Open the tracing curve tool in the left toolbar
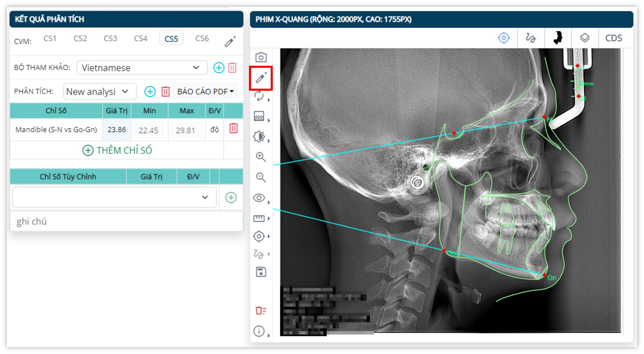Image resolution: width=644 pixels, height=354 pixels. [x=259, y=254]
